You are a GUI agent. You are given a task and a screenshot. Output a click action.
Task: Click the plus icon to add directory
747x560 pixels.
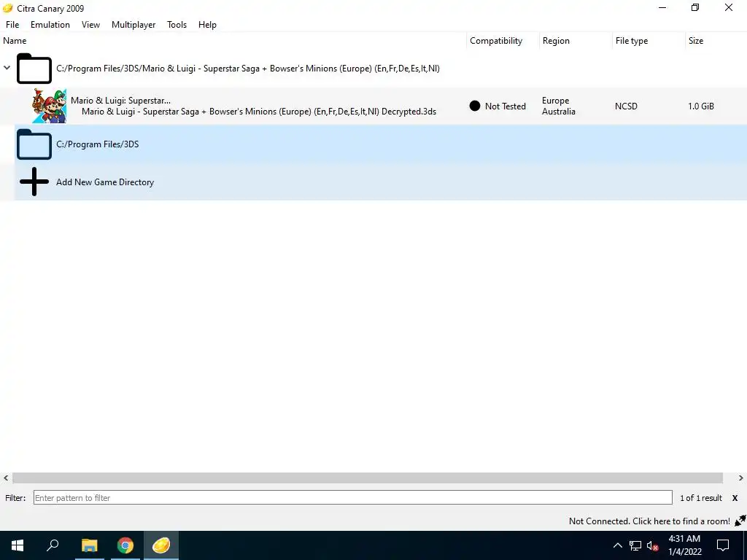[34, 182]
